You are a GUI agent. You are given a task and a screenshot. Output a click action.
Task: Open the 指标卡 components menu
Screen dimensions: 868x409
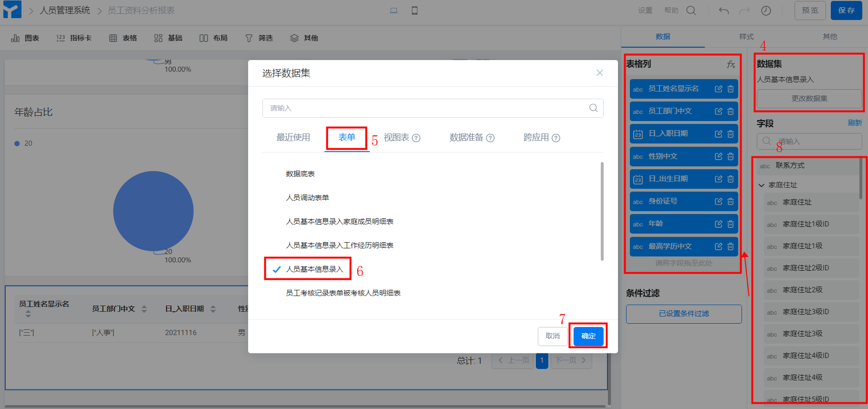point(73,38)
